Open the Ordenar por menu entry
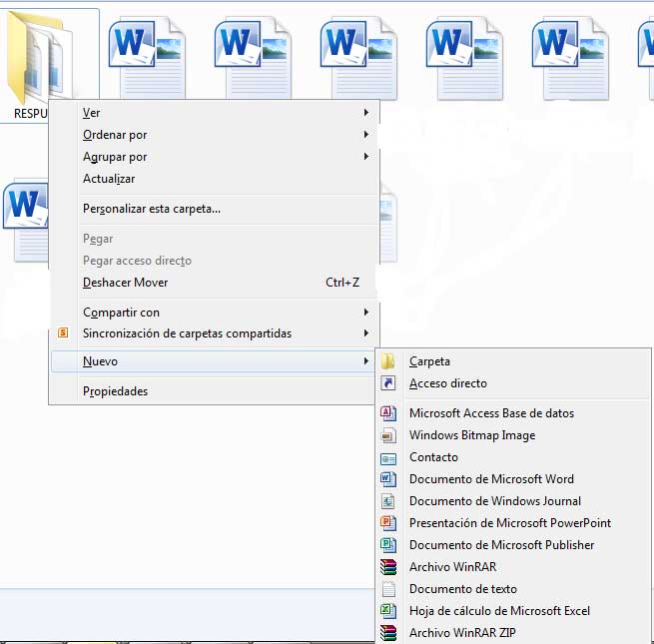 pyautogui.click(x=214, y=135)
